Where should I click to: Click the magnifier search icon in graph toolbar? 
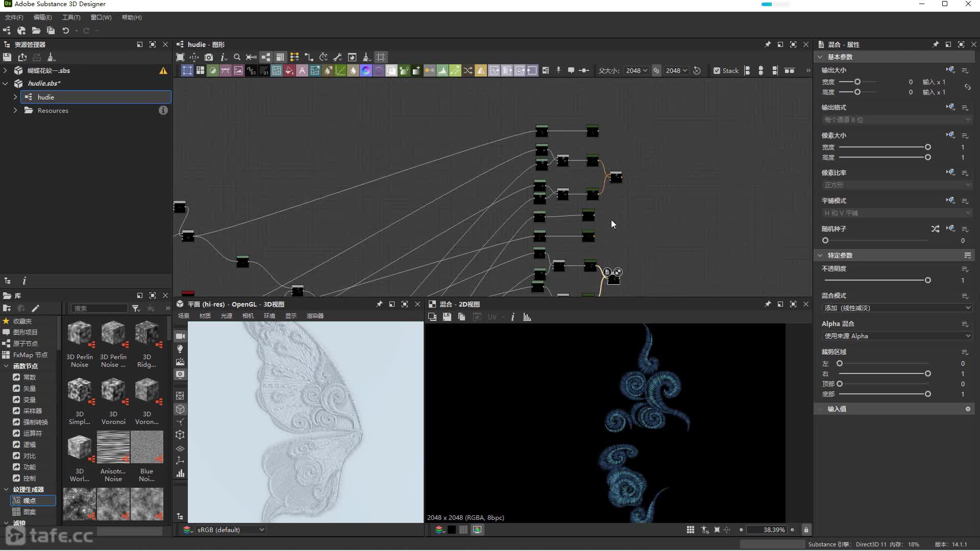pos(237,57)
